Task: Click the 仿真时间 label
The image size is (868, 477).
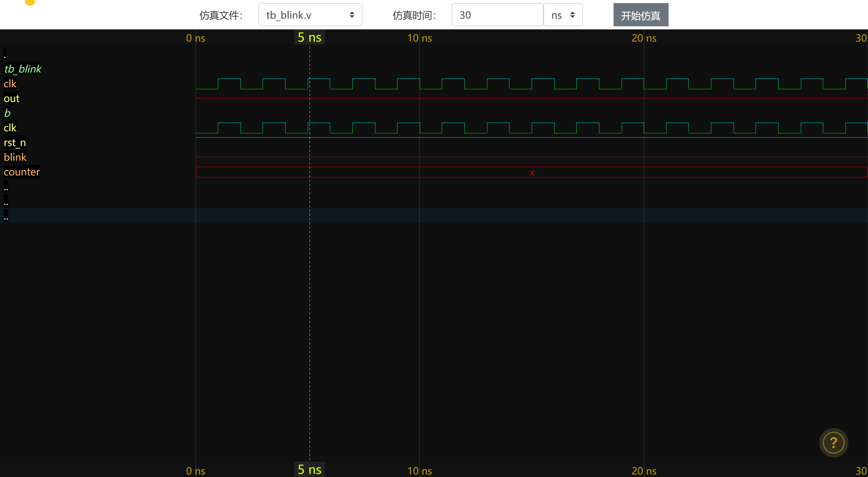Action: [414, 15]
